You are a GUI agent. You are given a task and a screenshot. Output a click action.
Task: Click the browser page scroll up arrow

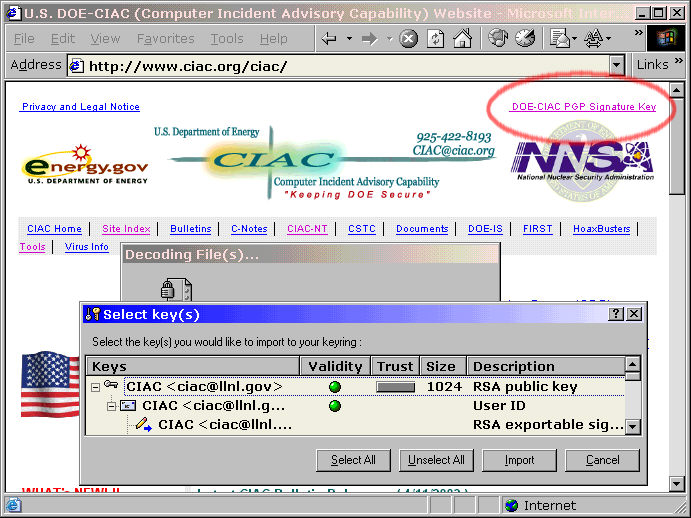676,90
